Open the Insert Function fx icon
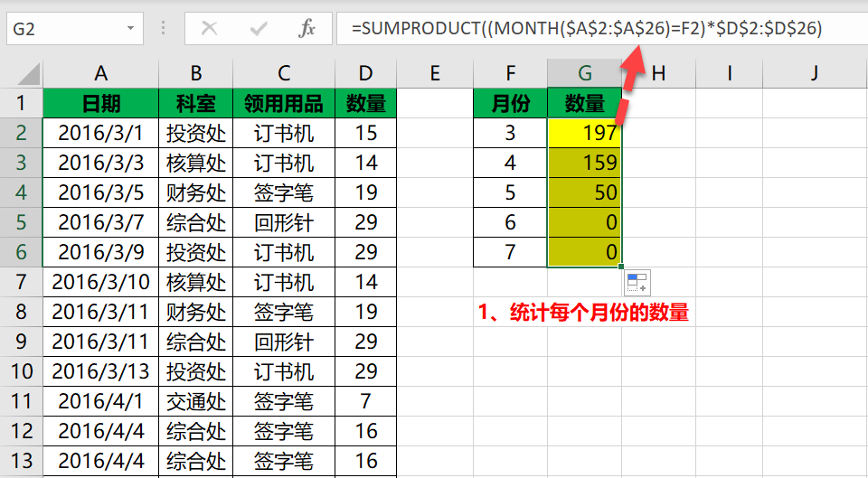The width and height of the screenshot is (868, 478). (x=307, y=28)
